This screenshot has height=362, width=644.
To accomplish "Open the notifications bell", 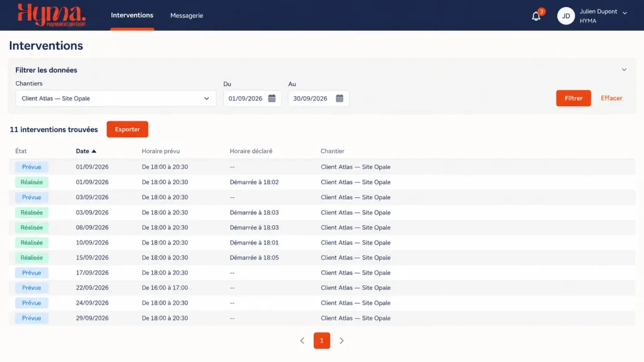I will pos(536,16).
